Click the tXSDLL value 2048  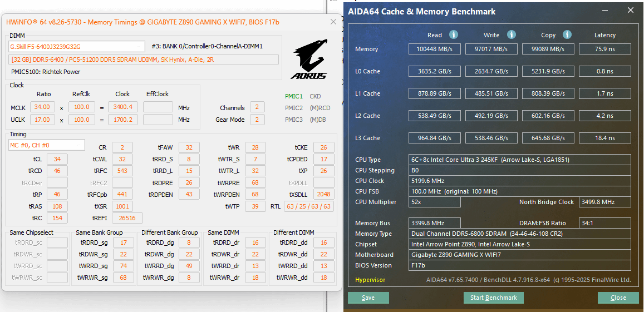point(323,194)
